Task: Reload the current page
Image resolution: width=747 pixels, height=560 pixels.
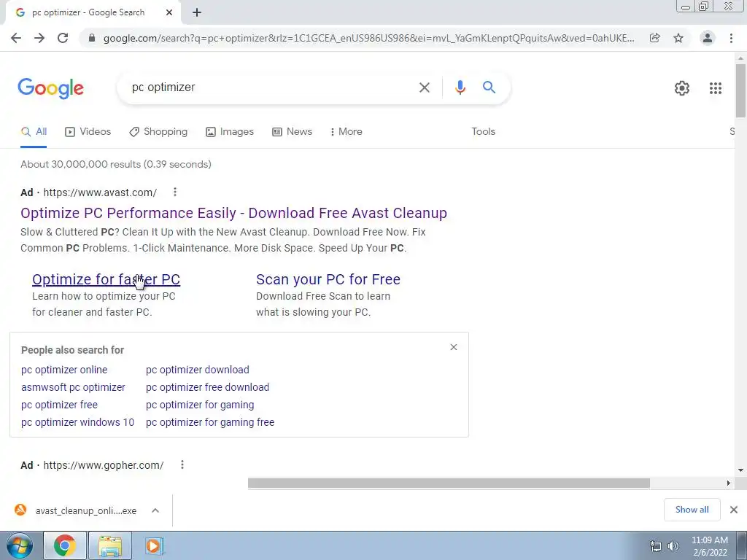Action: pyautogui.click(x=63, y=38)
